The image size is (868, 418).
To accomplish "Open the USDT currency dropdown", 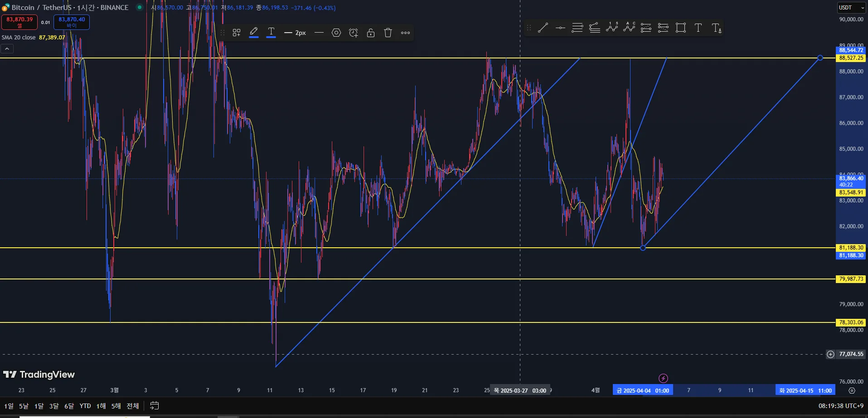I will coord(851,8).
